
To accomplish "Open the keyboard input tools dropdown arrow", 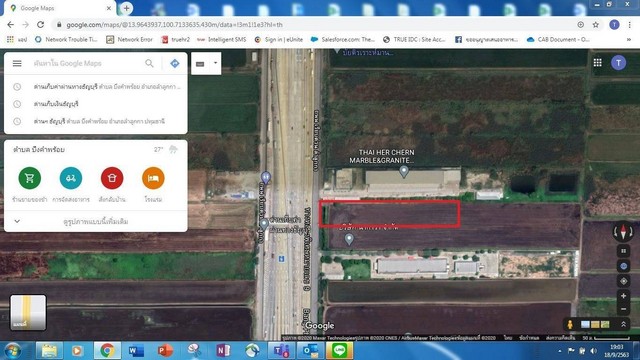I will point(216,63).
